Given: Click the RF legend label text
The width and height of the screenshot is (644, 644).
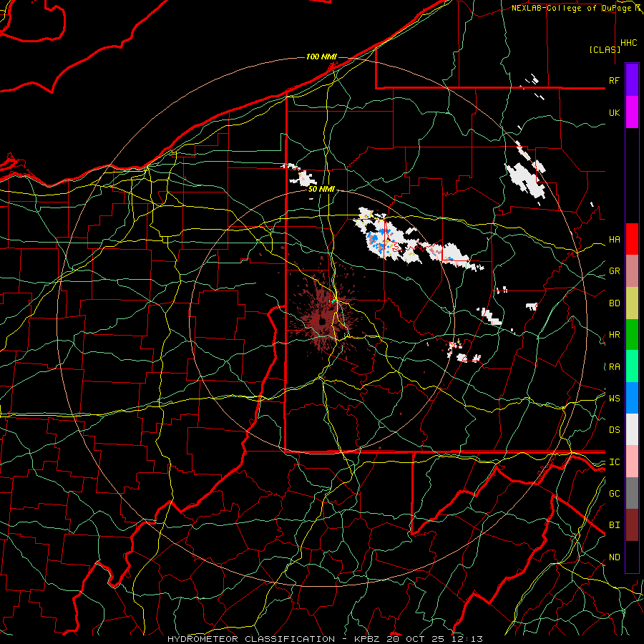Looking at the screenshot, I should click(614, 80).
